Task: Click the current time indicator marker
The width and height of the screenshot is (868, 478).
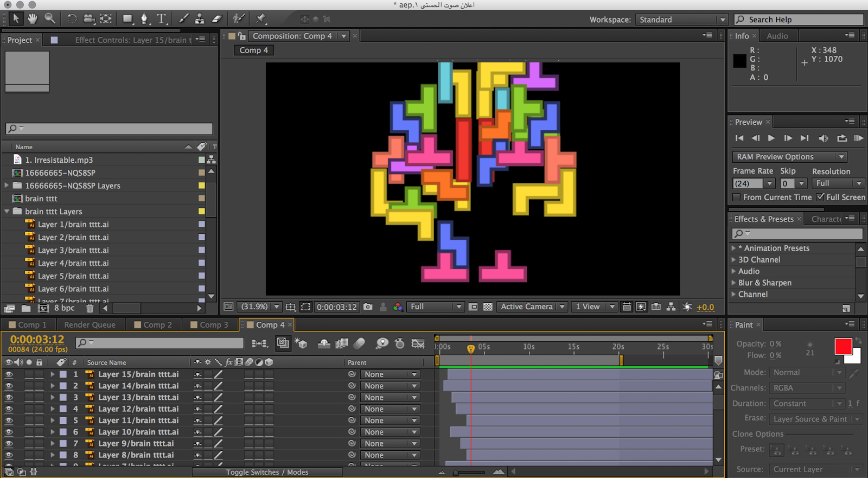Action: click(x=471, y=348)
